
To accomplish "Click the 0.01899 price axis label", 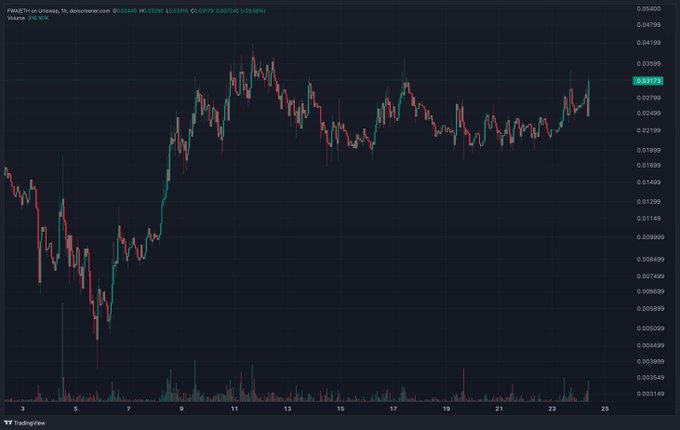I will (x=649, y=150).
